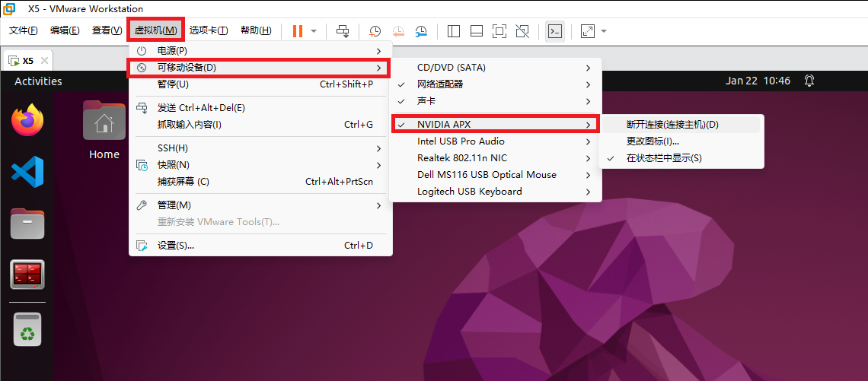Toggle the library sidebar panel icon
Screen dimensions: 868x381
tap(454, 31)
